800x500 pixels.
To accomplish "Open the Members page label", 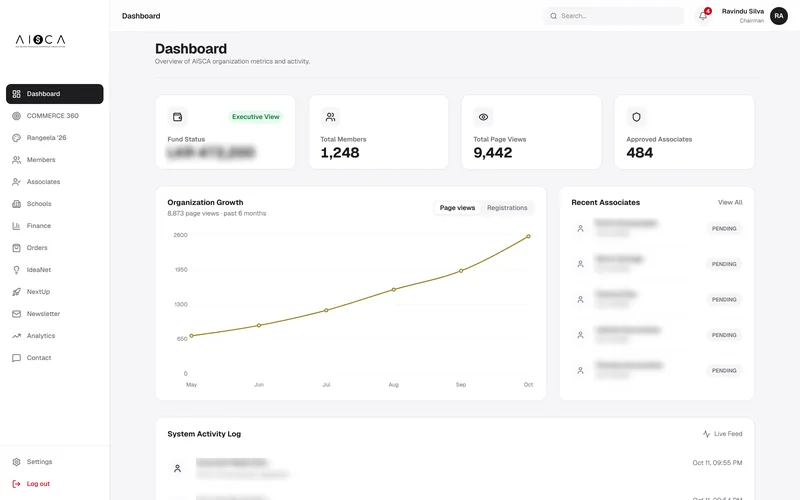I will pos(41,160).
